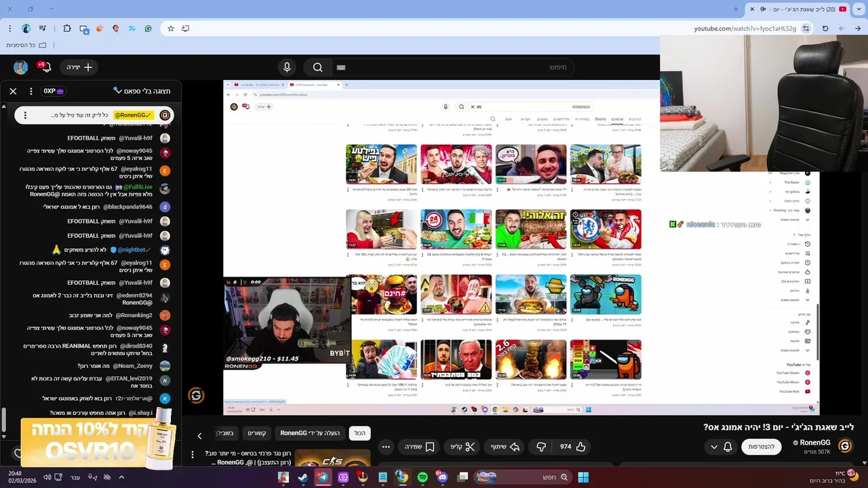
Task: Open the 0XP crown points badge in chat
Action: (x=54, y=91)
